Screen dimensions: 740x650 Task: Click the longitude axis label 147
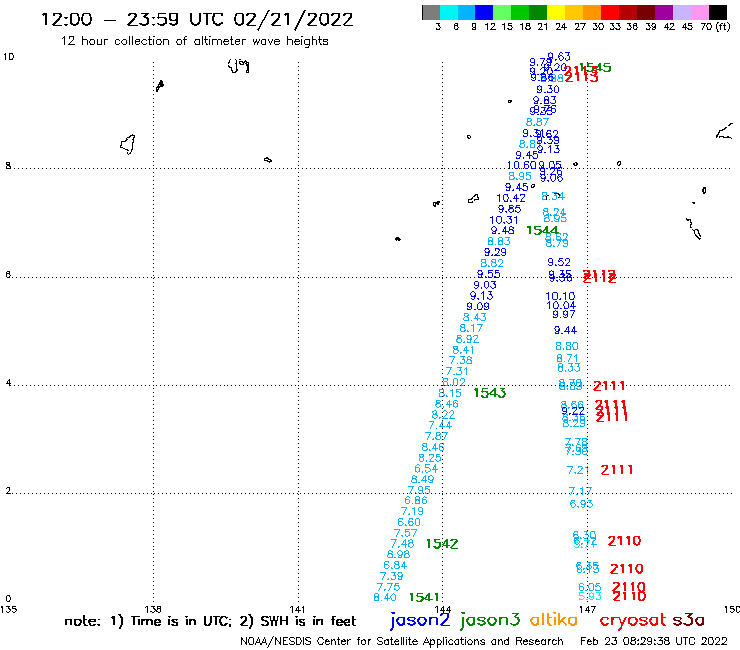[x=588, y=609]
